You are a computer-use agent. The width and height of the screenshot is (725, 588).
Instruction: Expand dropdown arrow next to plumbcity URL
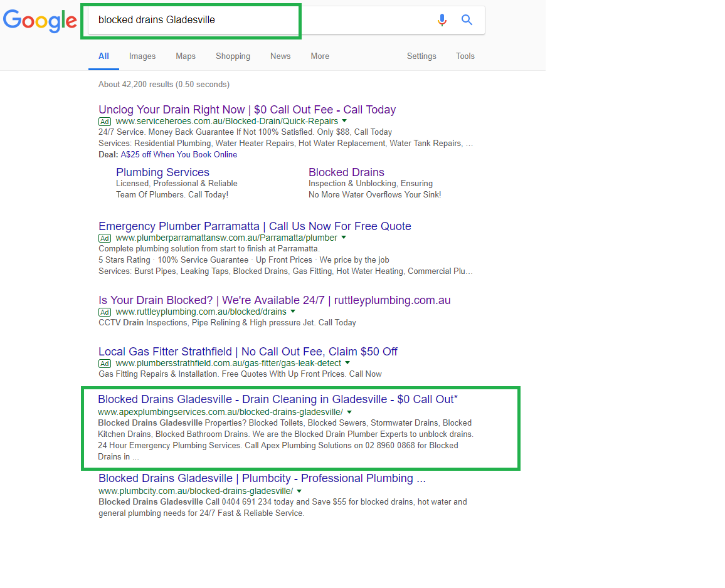pos(299,491)
